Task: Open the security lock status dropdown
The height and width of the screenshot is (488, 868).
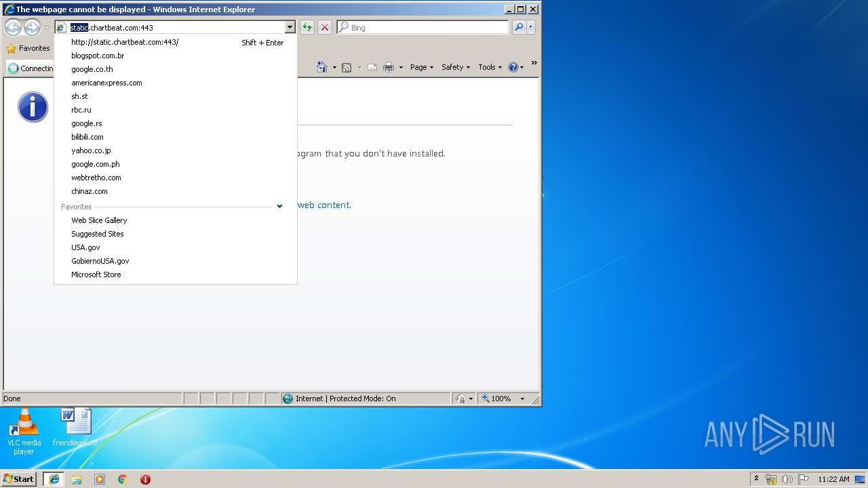Action: pos(465,399)
